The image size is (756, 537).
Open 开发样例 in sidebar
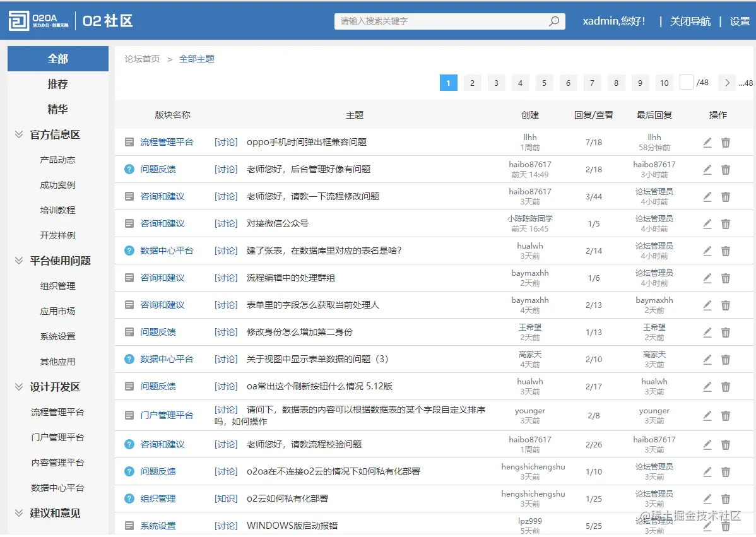[x=58, y=235]
